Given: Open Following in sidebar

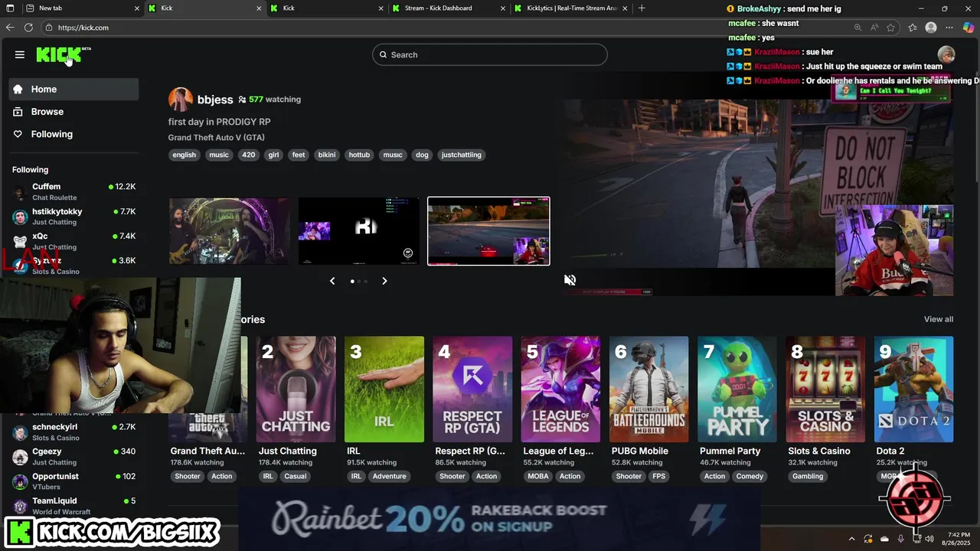Looking at the screenshot, I should pos(73,134).
